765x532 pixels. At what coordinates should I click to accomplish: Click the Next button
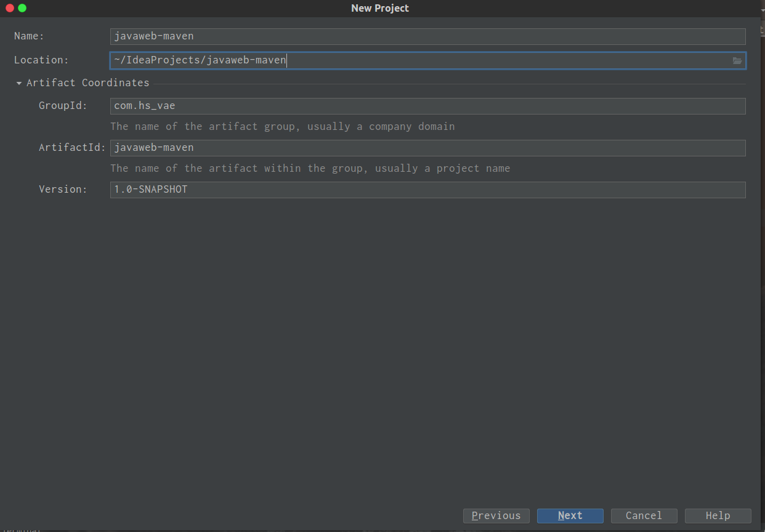coord(570,516)
